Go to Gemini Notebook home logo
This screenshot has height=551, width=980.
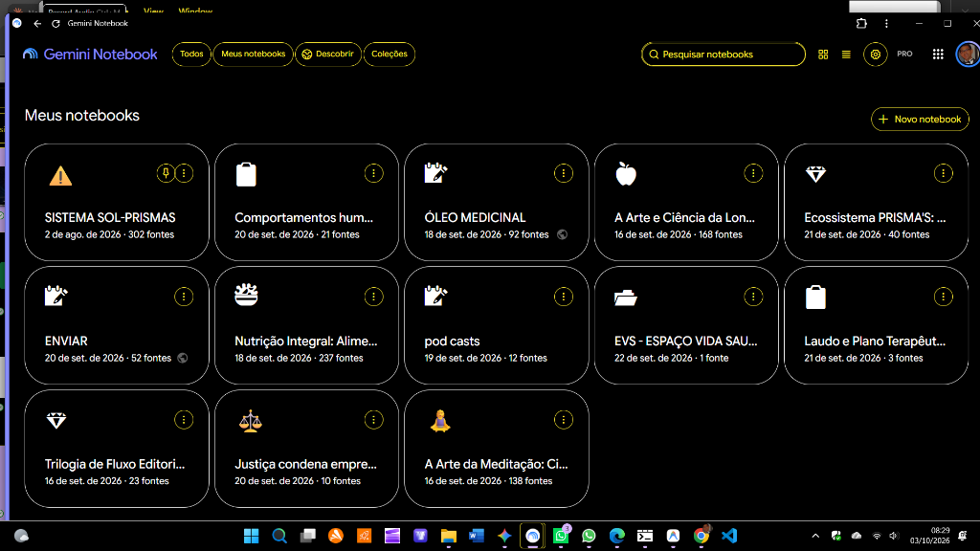[x=90, y=55]
